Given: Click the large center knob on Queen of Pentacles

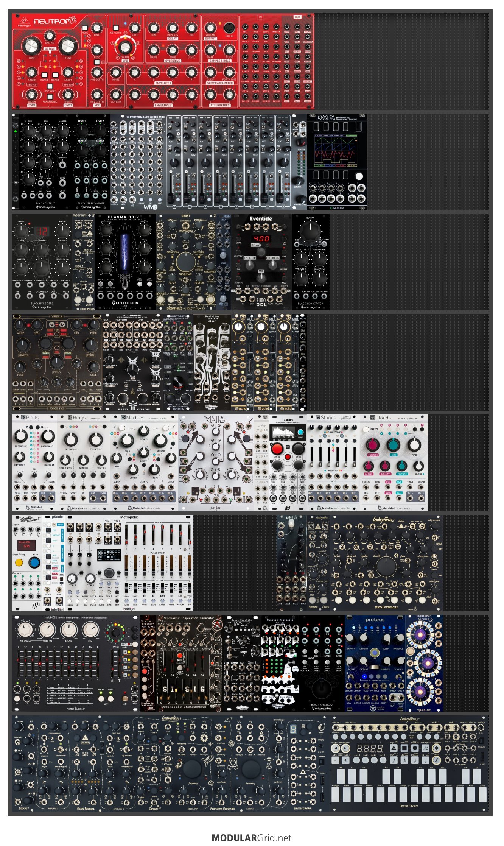Looking at the screenshot, I should click(x=386, y=566).
